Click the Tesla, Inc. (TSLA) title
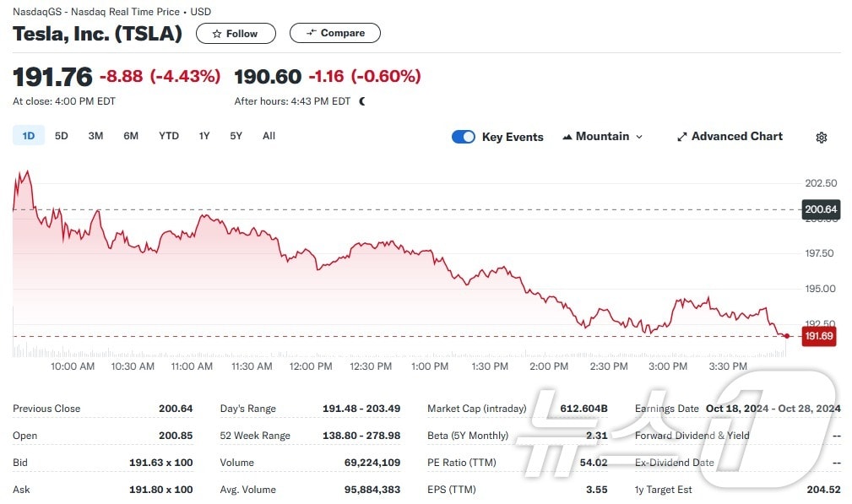 (x=96, y=34)
